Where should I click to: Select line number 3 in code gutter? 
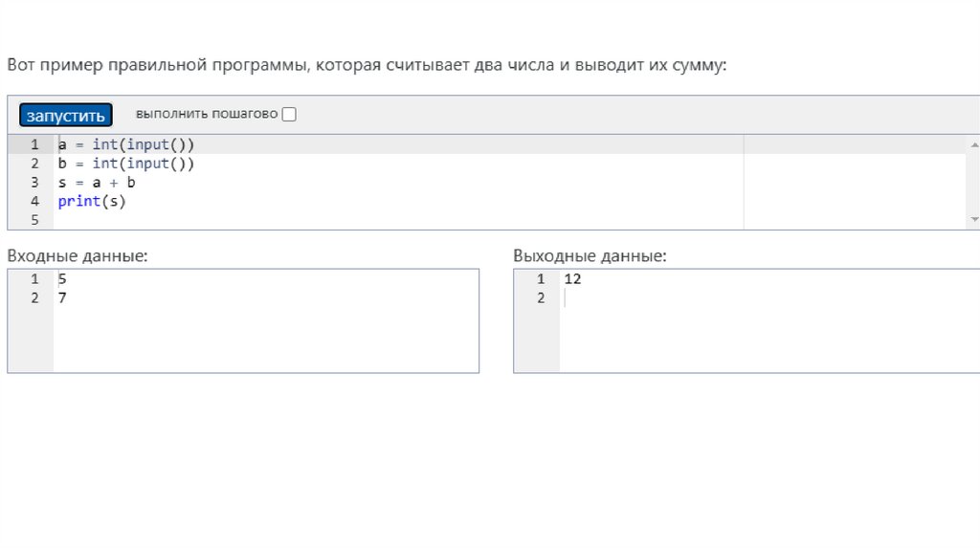pyautogui.click(x=34, y=182)
